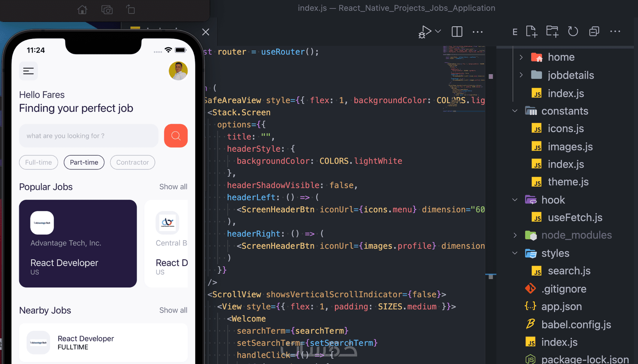Open search.js in styles
638x364 pixels.
pos(569,271)
